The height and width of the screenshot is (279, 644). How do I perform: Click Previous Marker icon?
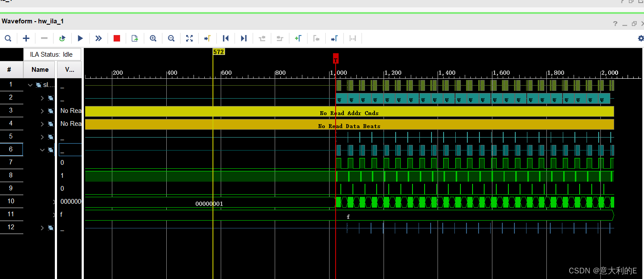coord(316,38)
